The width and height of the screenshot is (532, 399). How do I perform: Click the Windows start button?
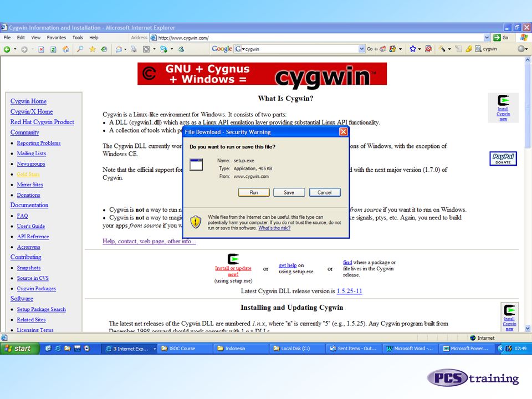20,349
